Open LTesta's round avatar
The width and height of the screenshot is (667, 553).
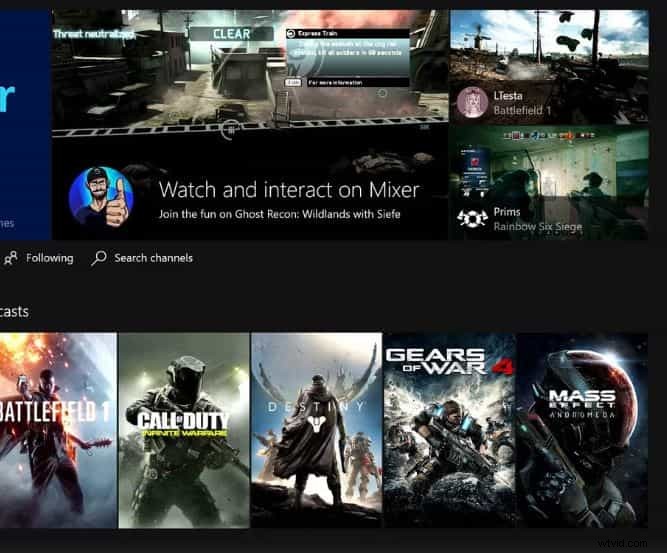pyautogui.click(x=472, y=103)
